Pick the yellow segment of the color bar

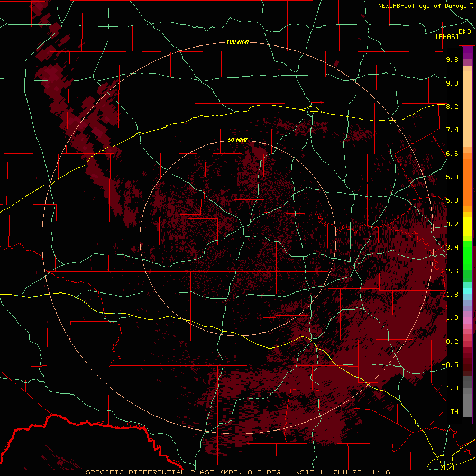[467, 226]
